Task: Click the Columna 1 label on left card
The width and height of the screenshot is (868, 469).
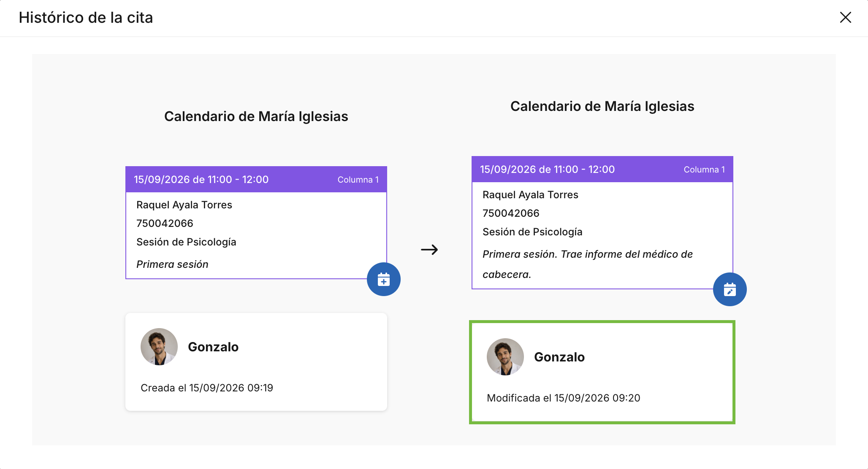Action: point(358,180)
